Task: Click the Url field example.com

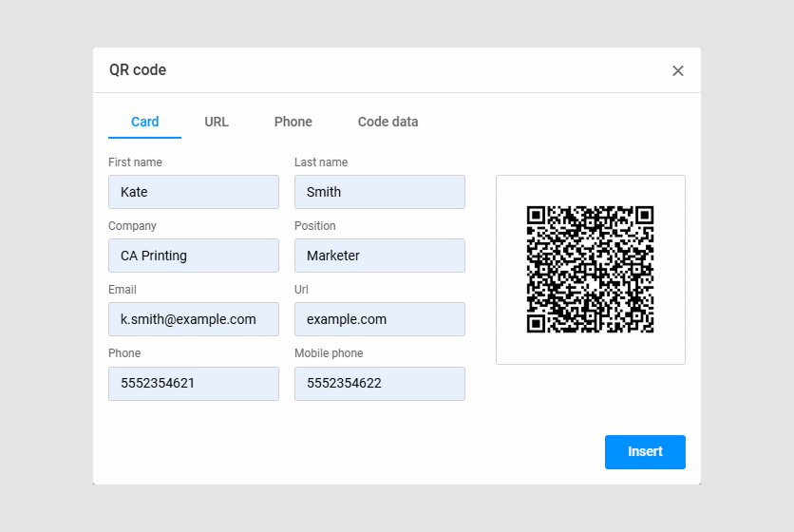Action: tap(380, 319)
